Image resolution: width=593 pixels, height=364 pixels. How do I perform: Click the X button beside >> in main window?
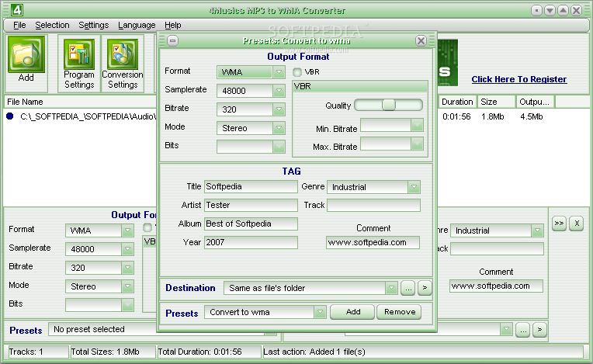click(577, 224)
